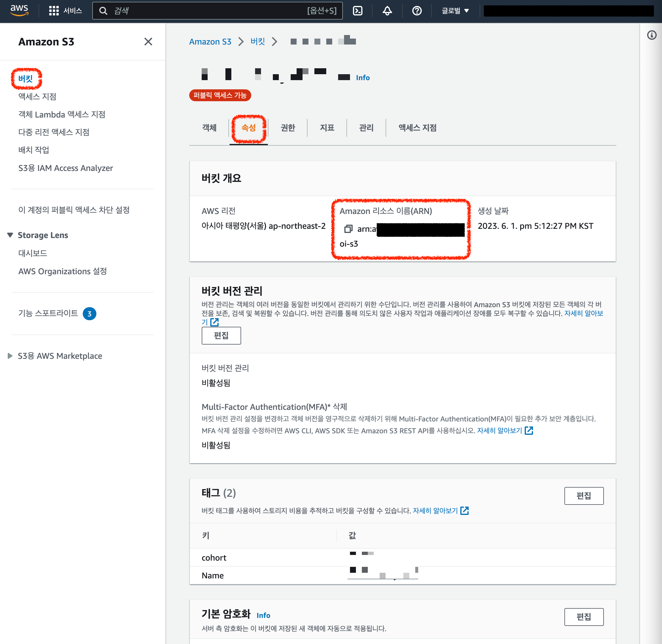
Task: Click 편집 button under 버킷 버전 관리
Action: point(221,336)
